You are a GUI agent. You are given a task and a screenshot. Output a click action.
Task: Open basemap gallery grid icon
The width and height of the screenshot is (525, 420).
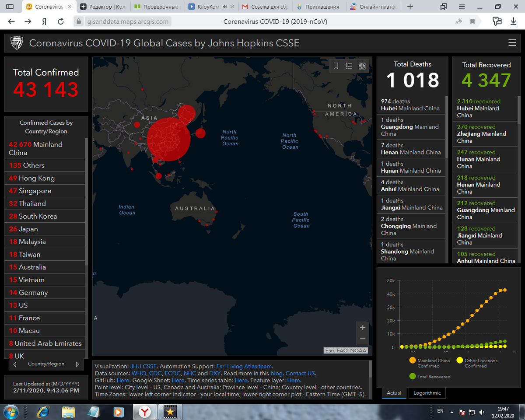coord(362,66)
